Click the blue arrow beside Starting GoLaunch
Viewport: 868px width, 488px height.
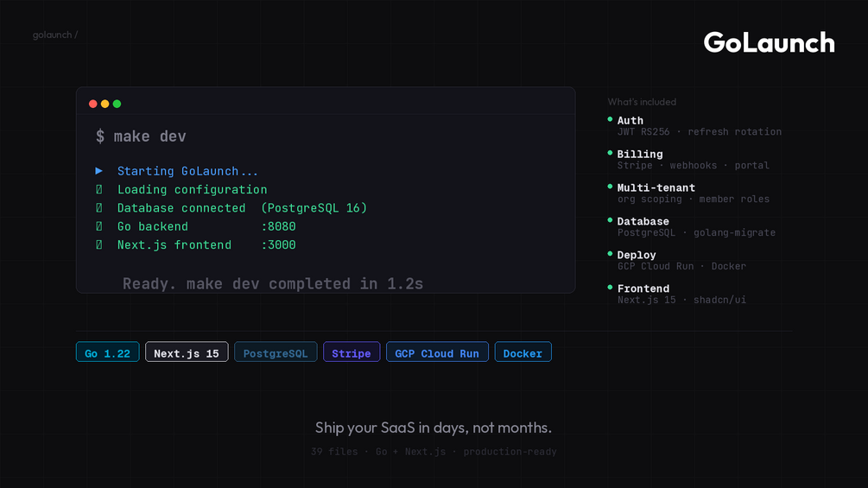pyautogui.click(x=99, y=171)
